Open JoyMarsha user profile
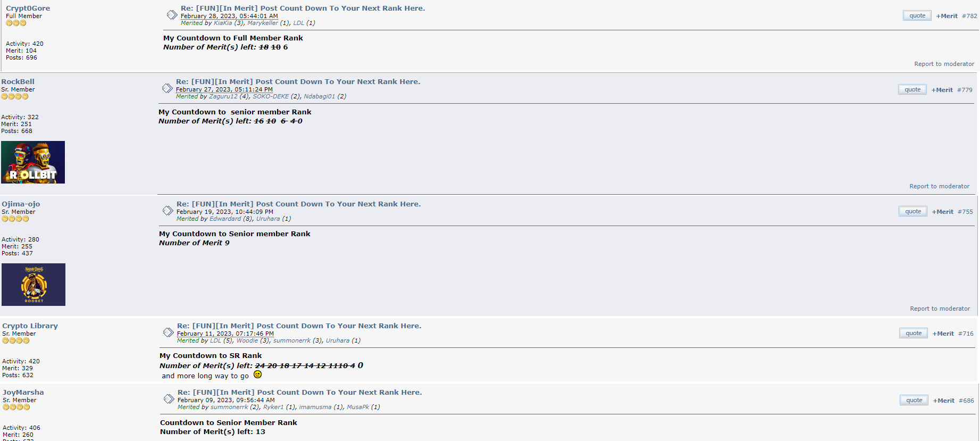The width and height of the screenshot is (980, 441). point(23,392)
